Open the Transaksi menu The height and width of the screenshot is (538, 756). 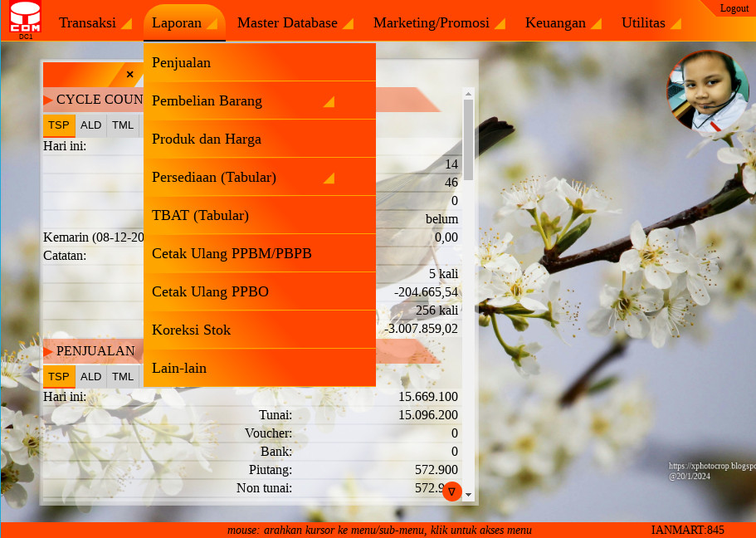(95, 23)
